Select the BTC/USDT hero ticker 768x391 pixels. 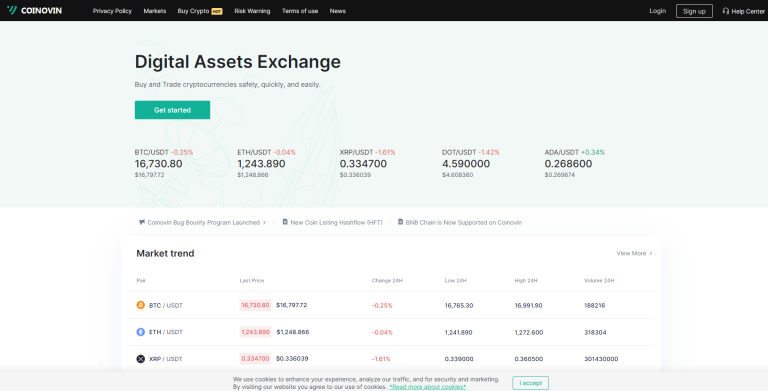tap(164, 163)
